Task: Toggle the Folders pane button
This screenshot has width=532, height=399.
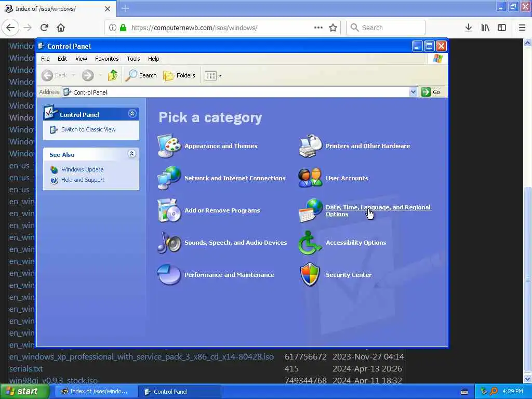Action: 179,75
